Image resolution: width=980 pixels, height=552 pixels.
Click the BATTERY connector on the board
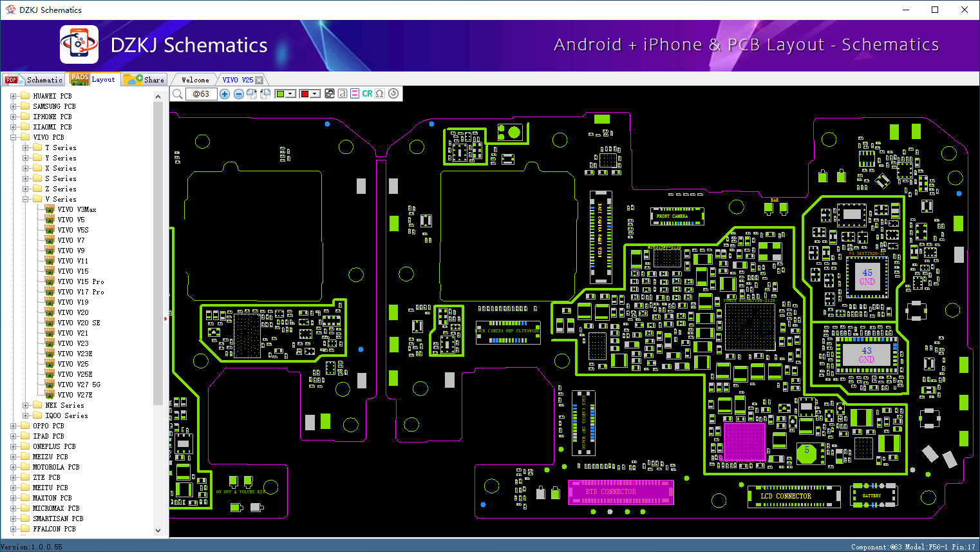(874, 495)
